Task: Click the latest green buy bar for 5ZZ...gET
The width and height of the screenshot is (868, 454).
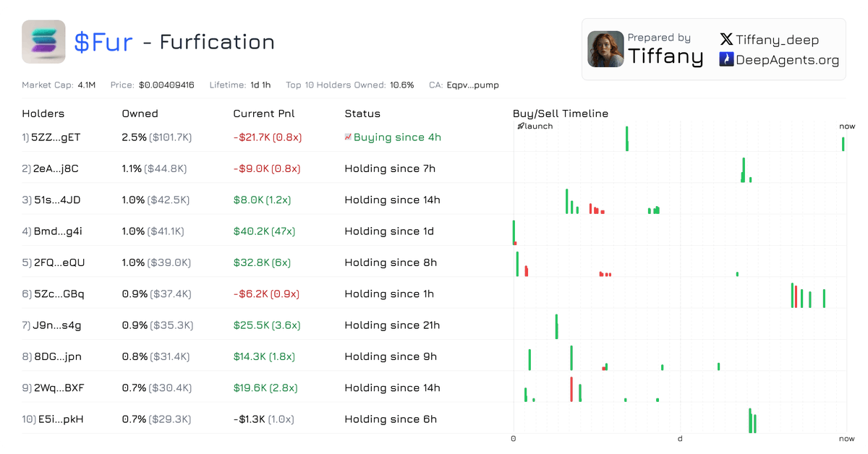Action: click(843, 144)
